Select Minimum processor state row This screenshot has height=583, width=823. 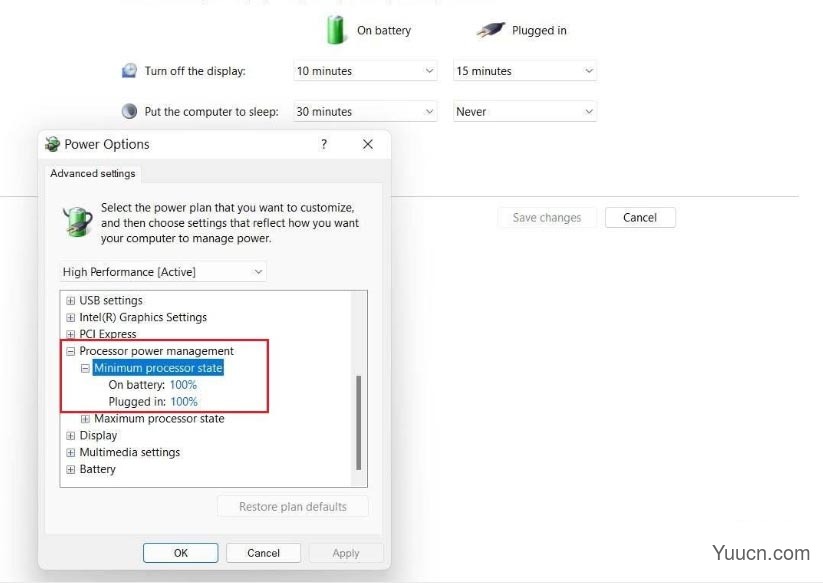click(x=158, y=368)
